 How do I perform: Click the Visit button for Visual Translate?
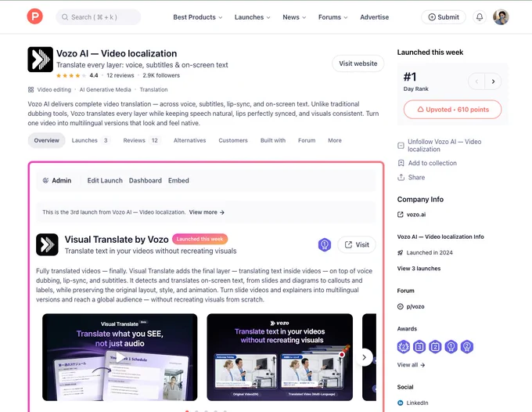click(357, 244)
